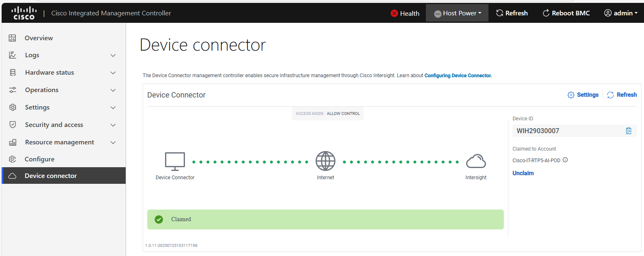
Task: Select the Hardware status server icon
Action: click(x=13, y=72)
